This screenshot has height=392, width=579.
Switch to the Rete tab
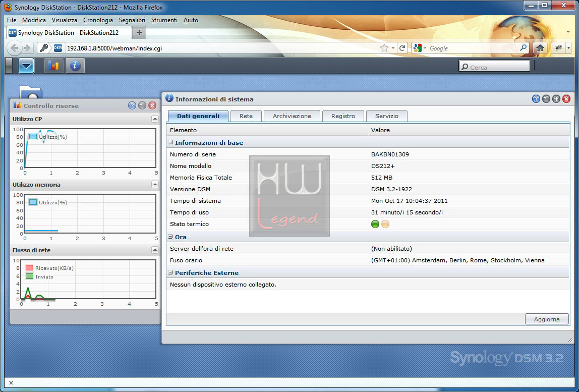246,116
